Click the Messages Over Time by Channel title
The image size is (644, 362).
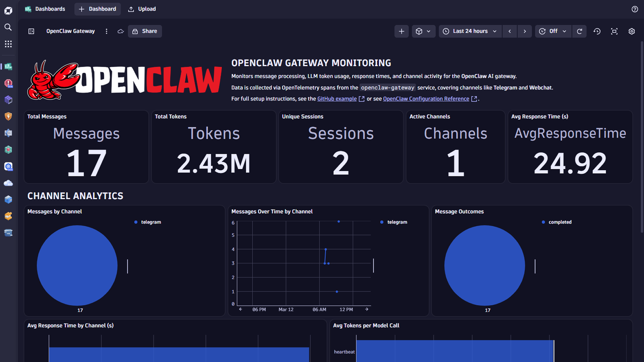[x=272, y=212]
